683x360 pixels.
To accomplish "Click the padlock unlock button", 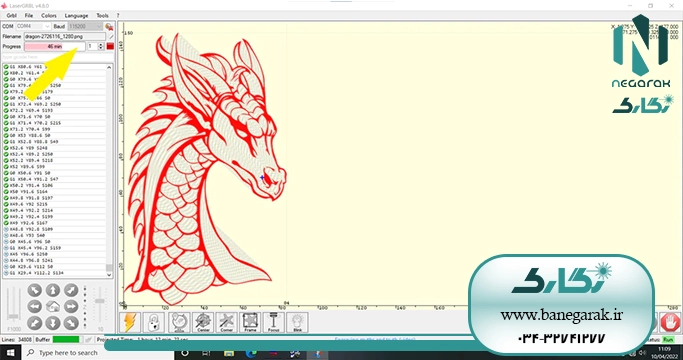I will point(154,323).
